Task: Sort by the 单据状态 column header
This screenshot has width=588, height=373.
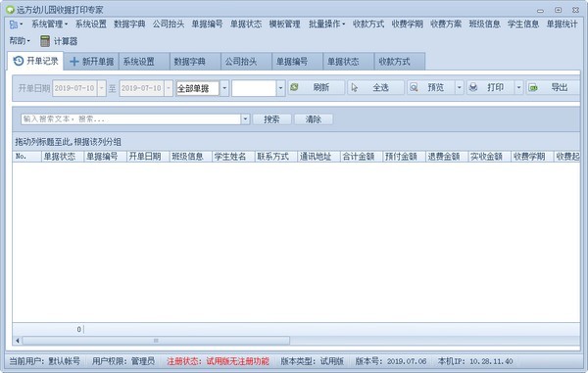Action: click(63, 157)
